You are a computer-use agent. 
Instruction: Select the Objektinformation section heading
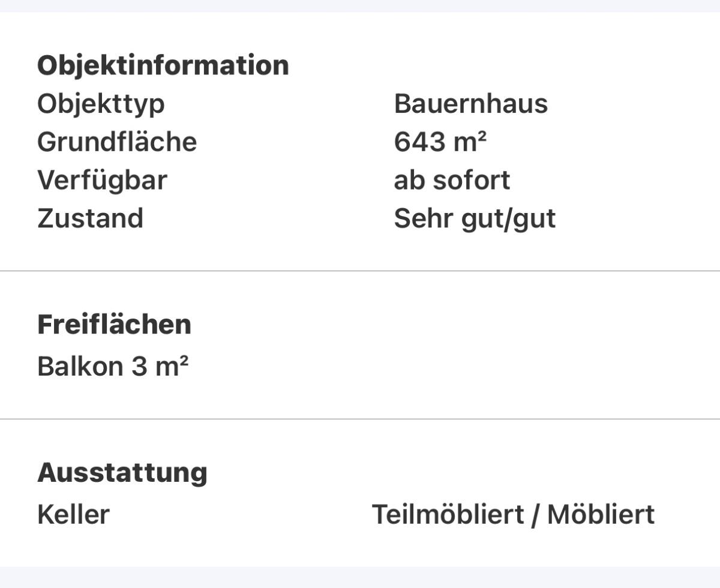point(163,65)
